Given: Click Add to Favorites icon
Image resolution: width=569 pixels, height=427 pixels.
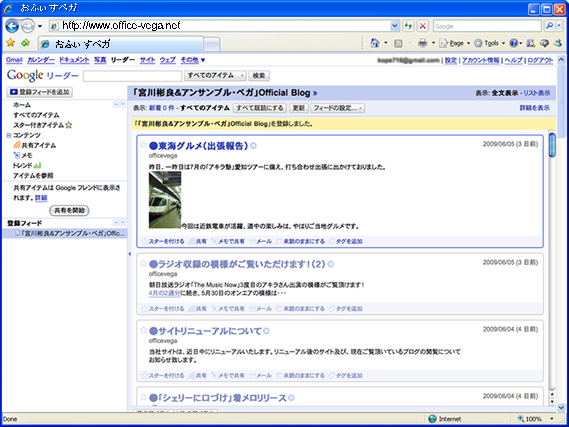Looking at the screenshot, I should tap(25, 43).
